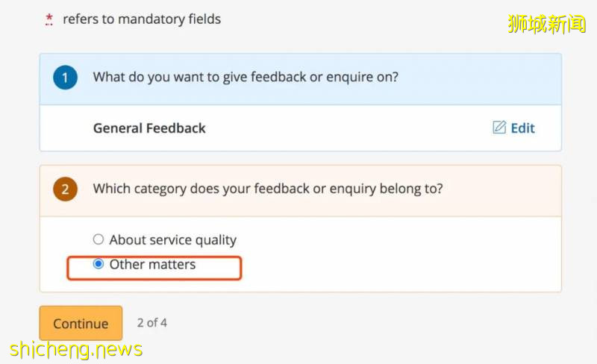Click the Chinese watermark logo at top right
Screen dimensions: 597x364
548,24
